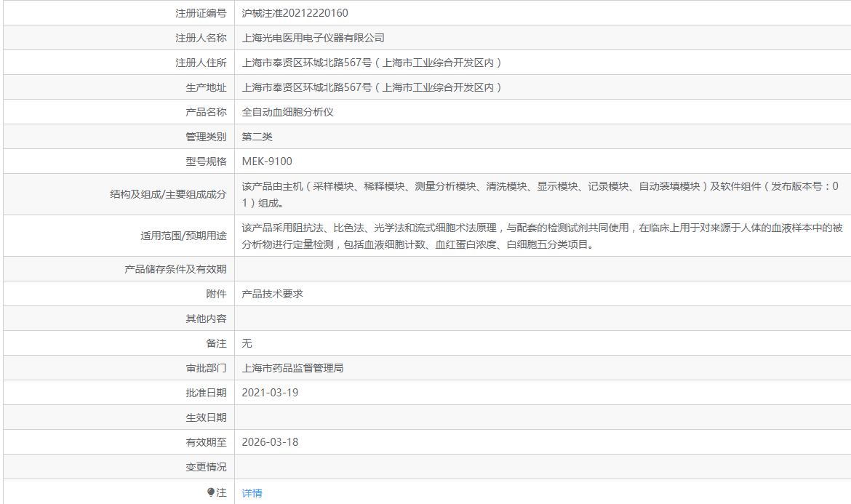This screenshot has width=851, height=504.
Task: Open the 详情 link in the 注 row
Action: tap(252, 492)
